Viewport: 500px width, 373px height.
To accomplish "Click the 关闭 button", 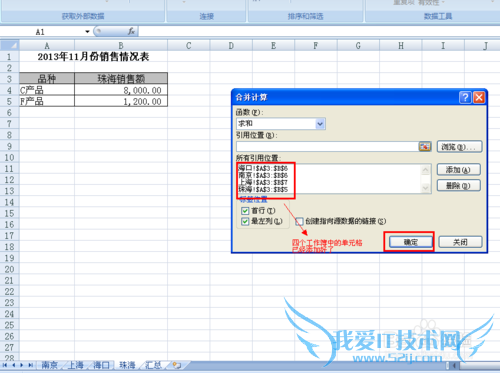I will (460, 242).
